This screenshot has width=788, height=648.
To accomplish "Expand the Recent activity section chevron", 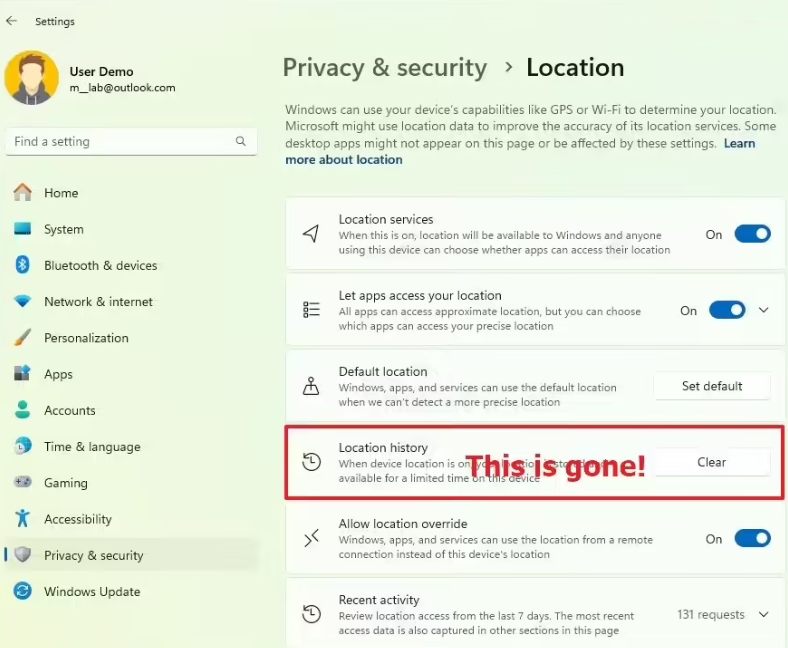I will pyautogui.click(x=763, y=614).
